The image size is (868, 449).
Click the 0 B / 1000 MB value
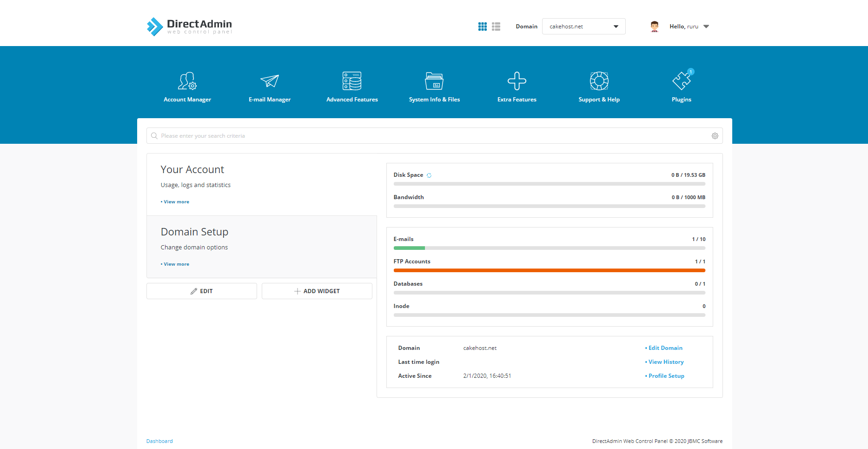[689, 197]
